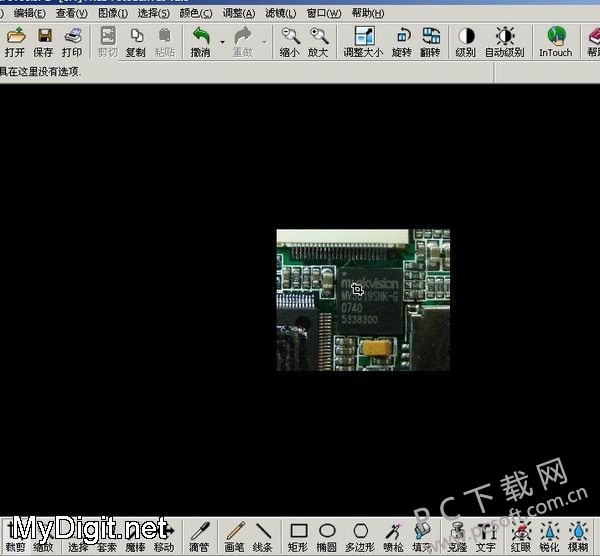Viewport: 600px width, 556px height.
Task: Click the 重做 (Redo) arrow icon
Action: click(243, 36)
